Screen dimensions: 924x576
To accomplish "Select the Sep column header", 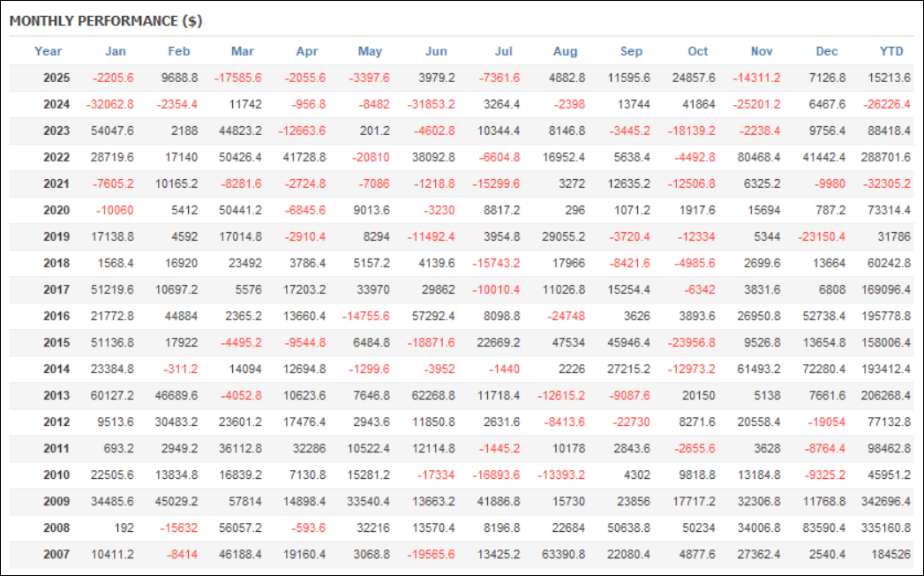I will click(x=631, y=51).
